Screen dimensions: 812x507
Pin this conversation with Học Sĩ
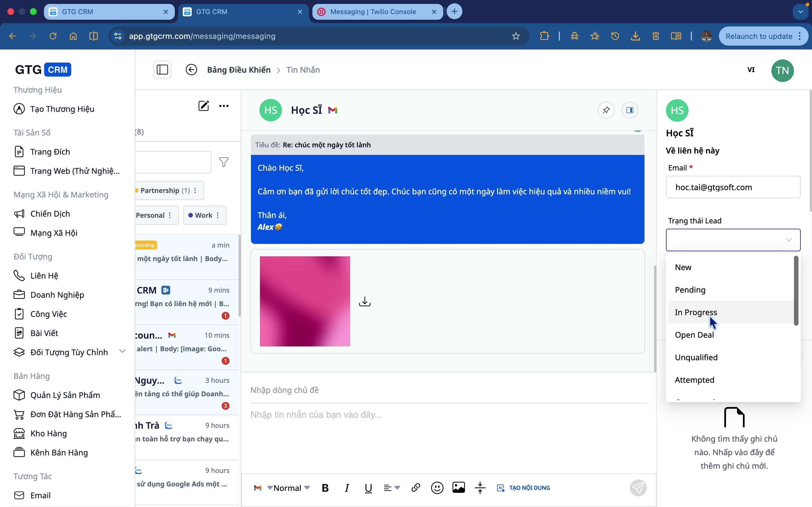click(606, 110)
